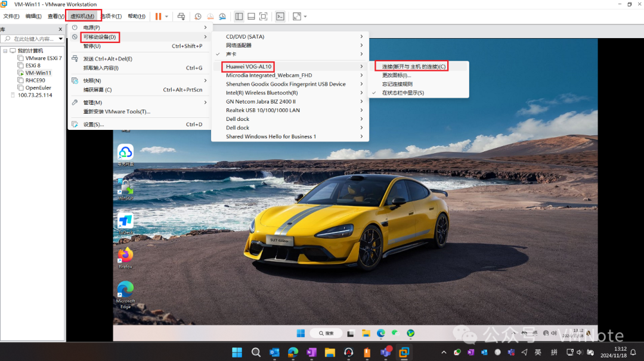The width and height of the screenshot is (644, 361).
Task: Expand Shenzhen Goodix Fingerprint USB Device submenu
Action: pyautogui.click(x=290, y=84)
